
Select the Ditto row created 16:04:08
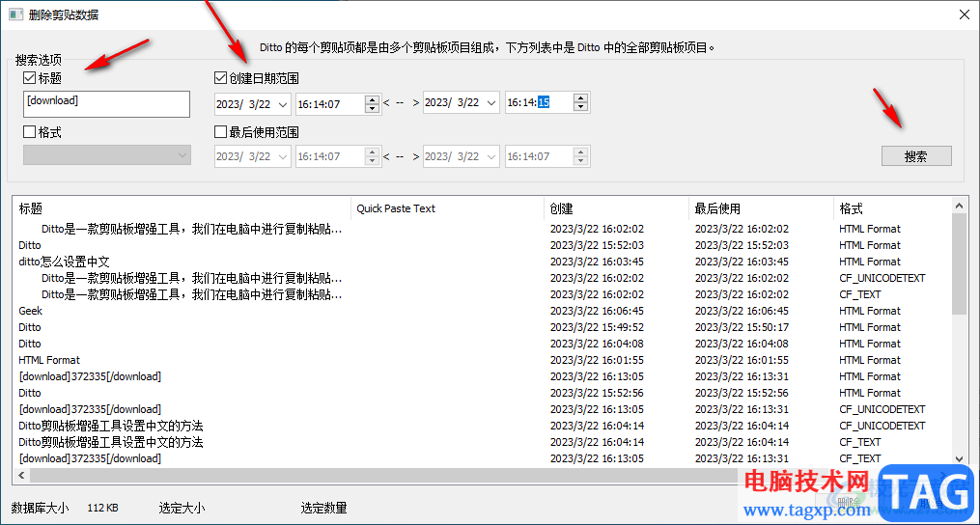click(x=482, y=344)
